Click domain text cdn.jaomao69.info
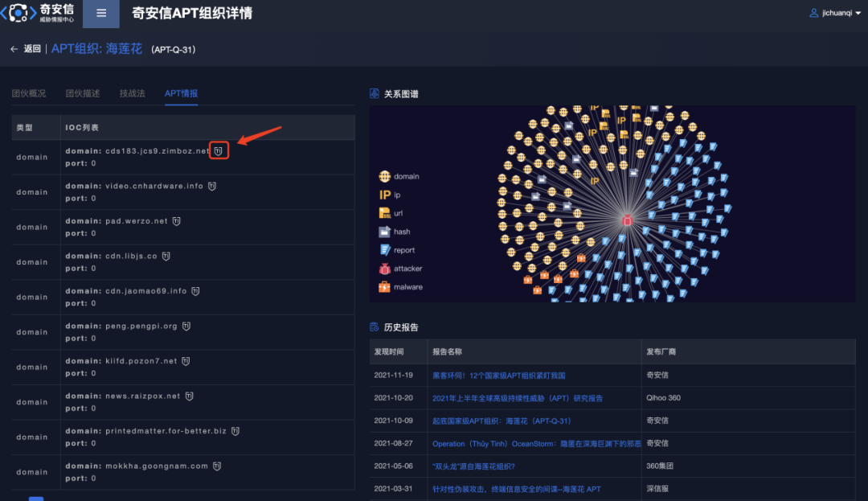The image size is (868, 501). click(146, 290)
